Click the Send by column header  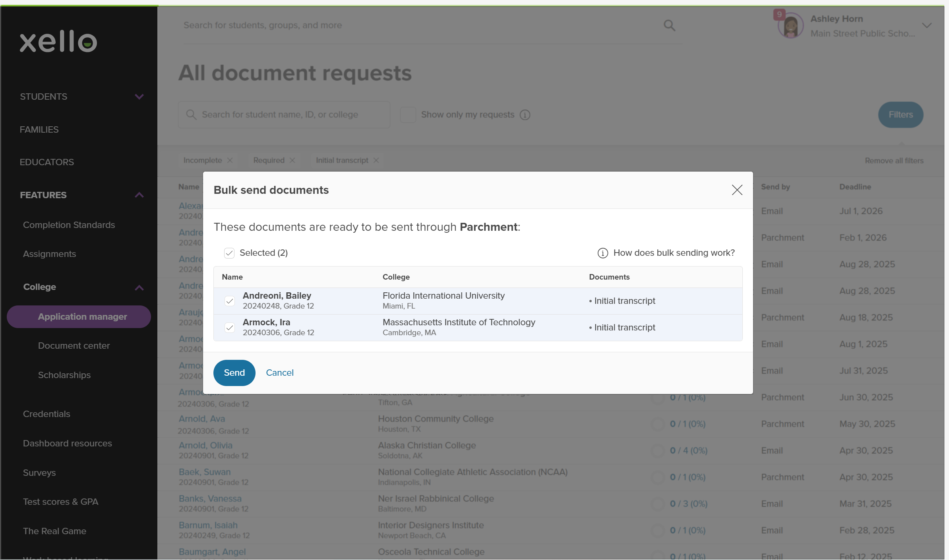point(775,187)
